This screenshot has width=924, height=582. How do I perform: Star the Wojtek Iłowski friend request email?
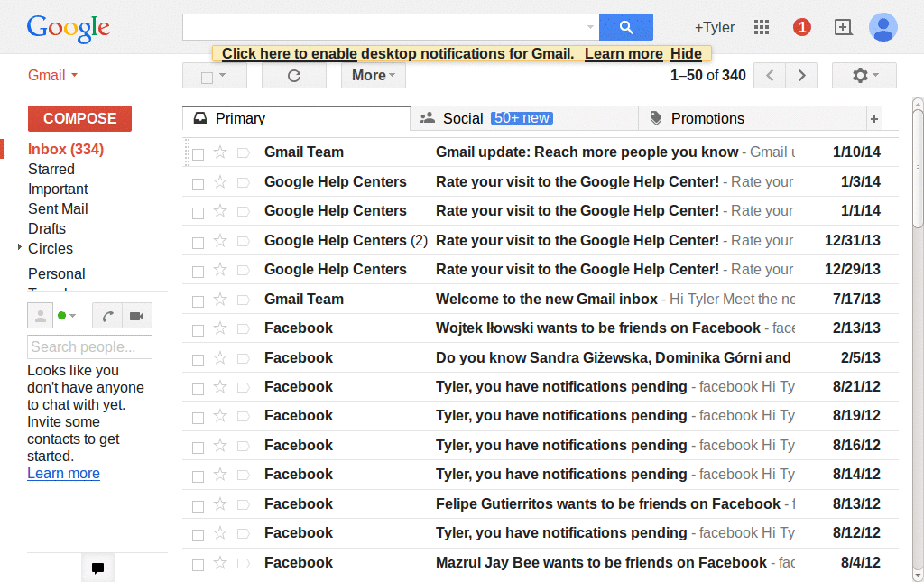[220, 328]
